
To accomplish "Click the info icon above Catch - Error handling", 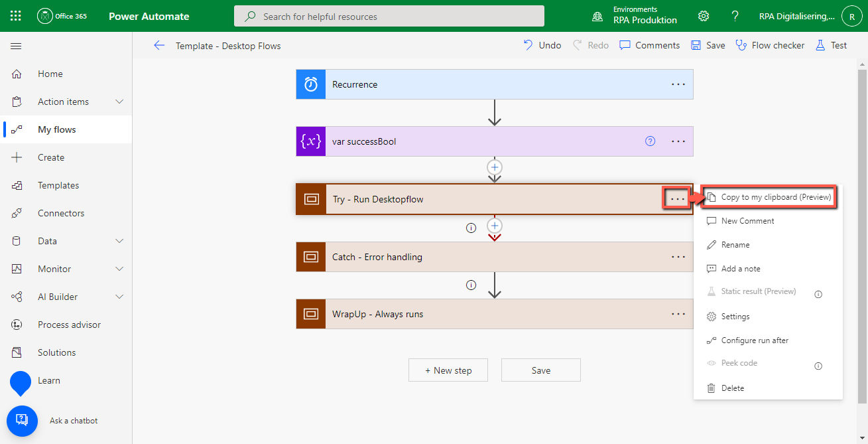I will [471, 228].
